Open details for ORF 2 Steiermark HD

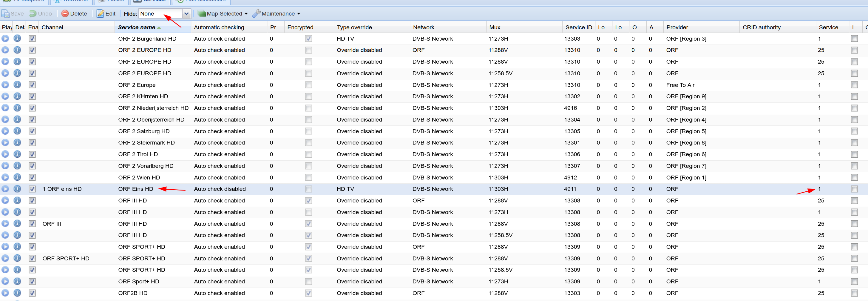[17, 143]
